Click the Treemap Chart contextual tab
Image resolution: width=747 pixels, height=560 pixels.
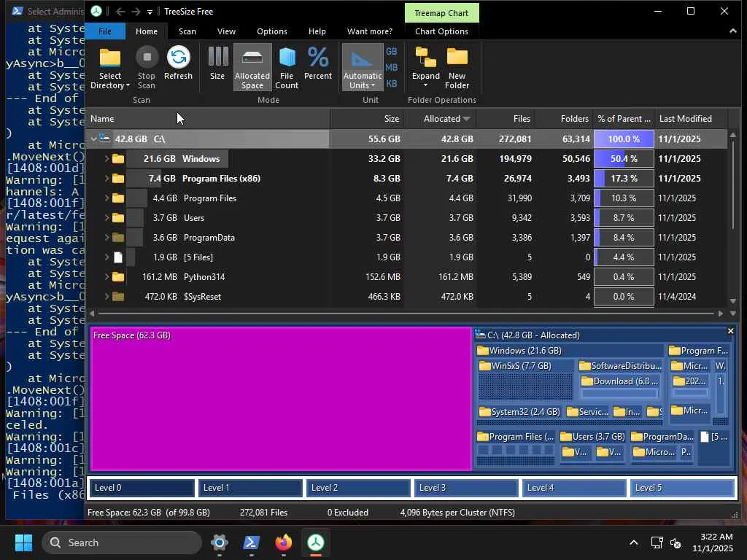point(441,13)
